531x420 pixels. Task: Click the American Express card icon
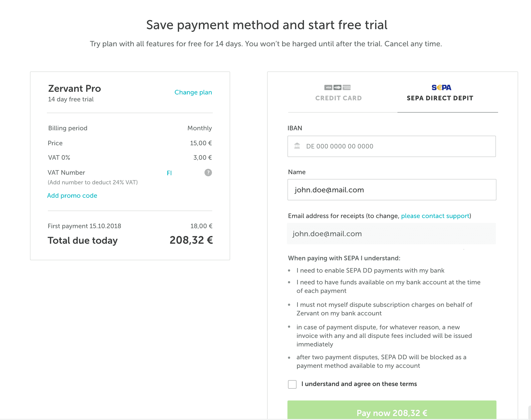[x=347, y=87]
